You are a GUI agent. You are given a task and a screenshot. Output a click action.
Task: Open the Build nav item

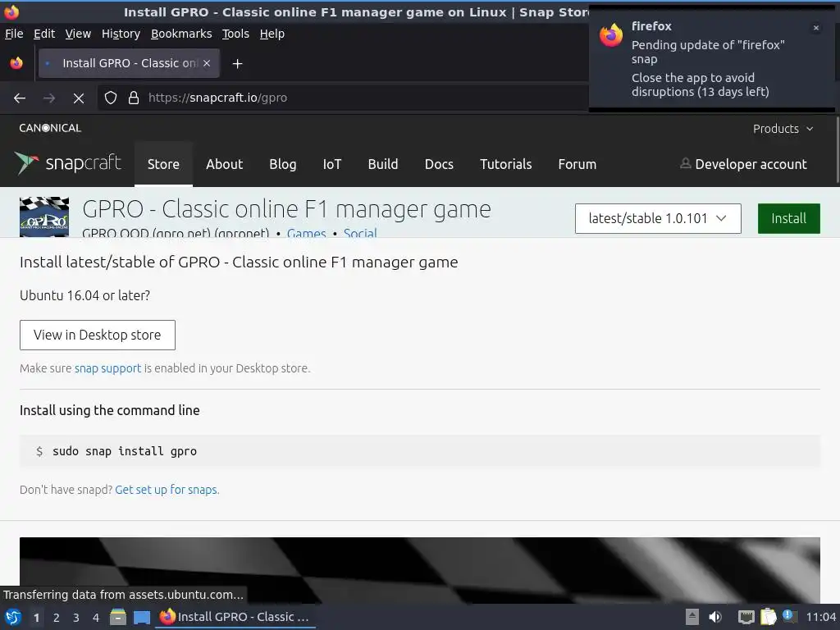[383, 164]
